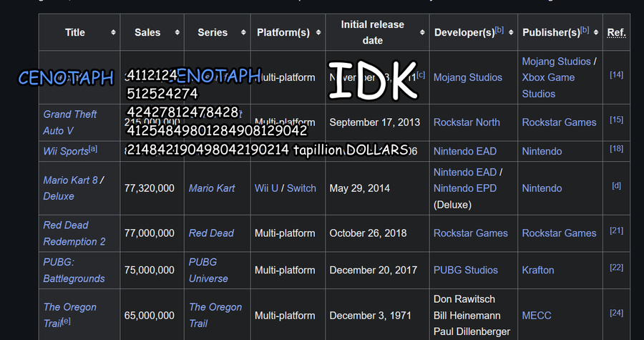This screenshot has width=644, height=340.
Task: Click Multi-platform in The Oregon Trail row
Action: (285, 316)
